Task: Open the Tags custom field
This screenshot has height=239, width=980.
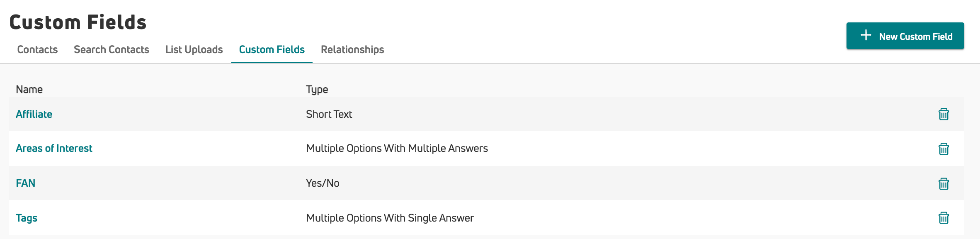Action: pyautogui.click(x=27, y=217)
